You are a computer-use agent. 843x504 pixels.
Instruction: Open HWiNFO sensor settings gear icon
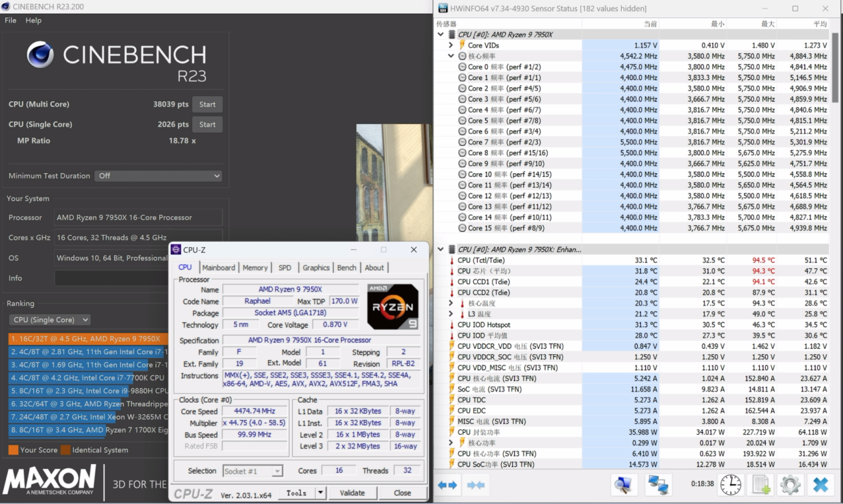(x=790, y=485)
